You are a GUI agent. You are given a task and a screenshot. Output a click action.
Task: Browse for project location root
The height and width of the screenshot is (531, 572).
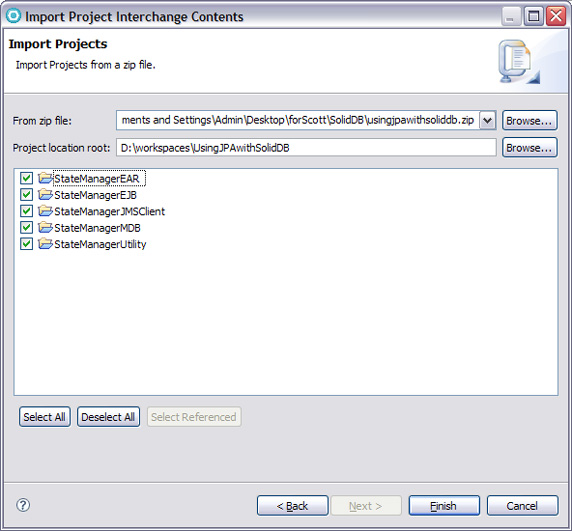[529, 148]
